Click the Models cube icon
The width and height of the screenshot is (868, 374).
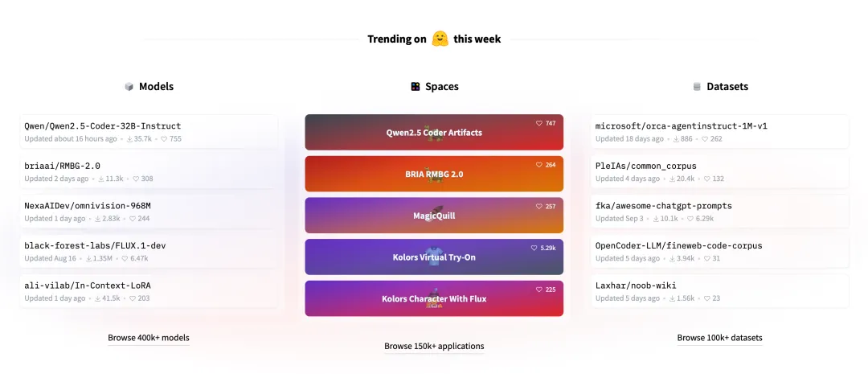[x=129, y=86]
